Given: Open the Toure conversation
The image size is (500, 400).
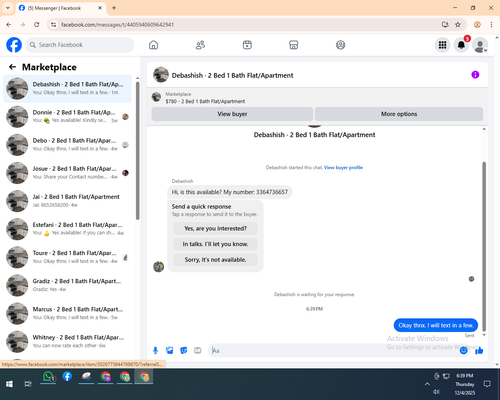Looking at the screenshot, I should [67, 257].
